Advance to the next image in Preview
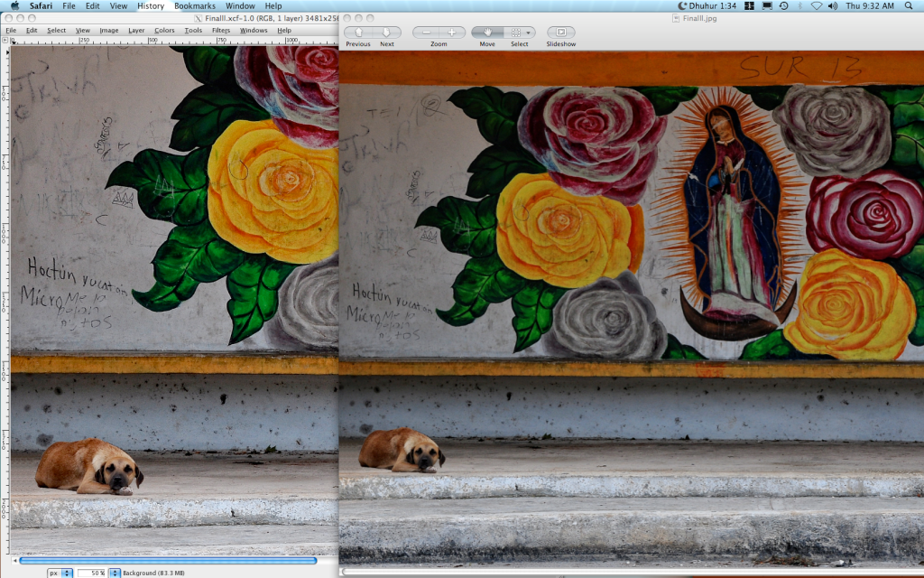 tap(386, 33)
